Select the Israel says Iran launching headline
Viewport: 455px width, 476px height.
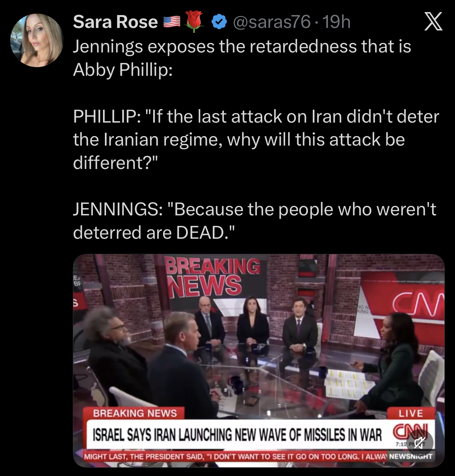(x=237, y=435)
